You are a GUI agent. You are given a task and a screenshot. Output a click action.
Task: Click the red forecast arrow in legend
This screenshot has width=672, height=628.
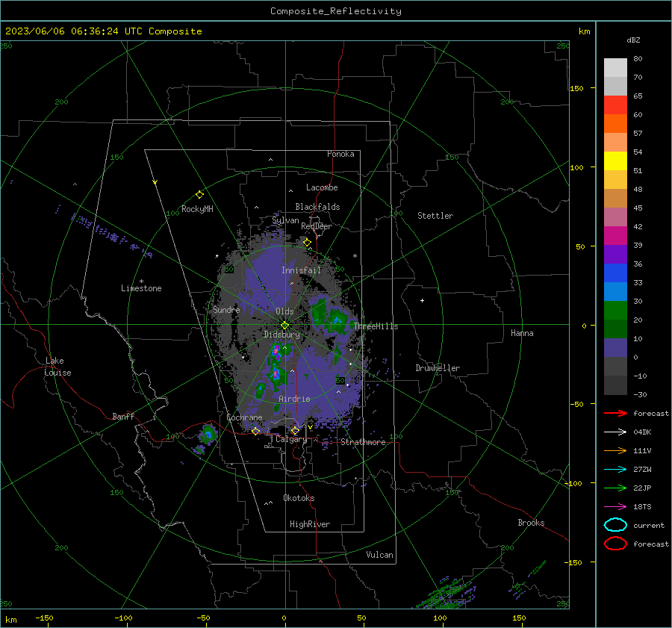(615, 413)
